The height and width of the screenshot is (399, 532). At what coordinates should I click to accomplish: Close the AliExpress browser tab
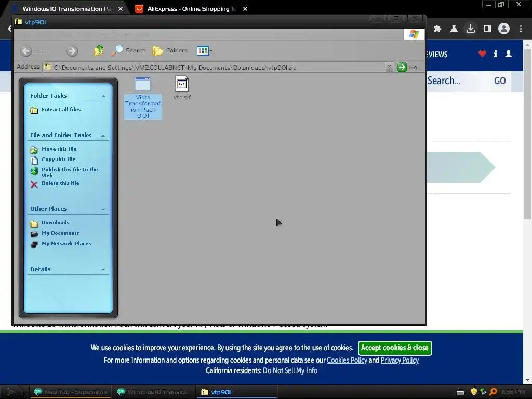point(245,9)
